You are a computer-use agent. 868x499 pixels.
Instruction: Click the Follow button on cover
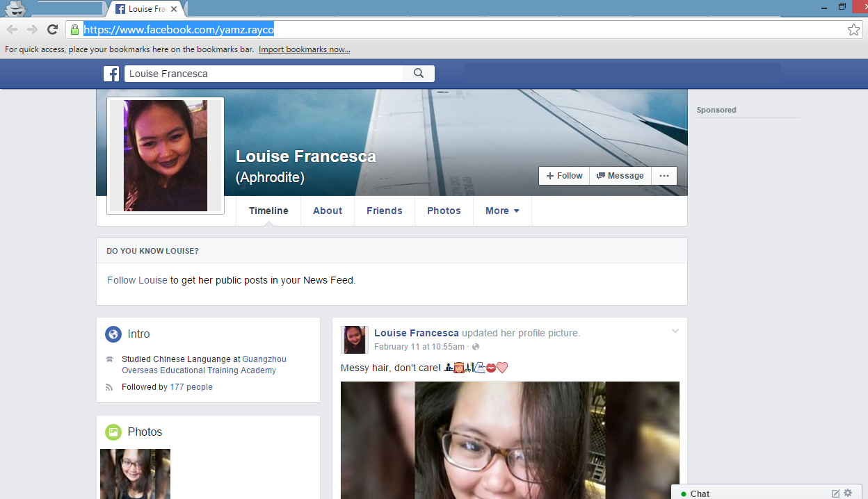tap(564, 176)
